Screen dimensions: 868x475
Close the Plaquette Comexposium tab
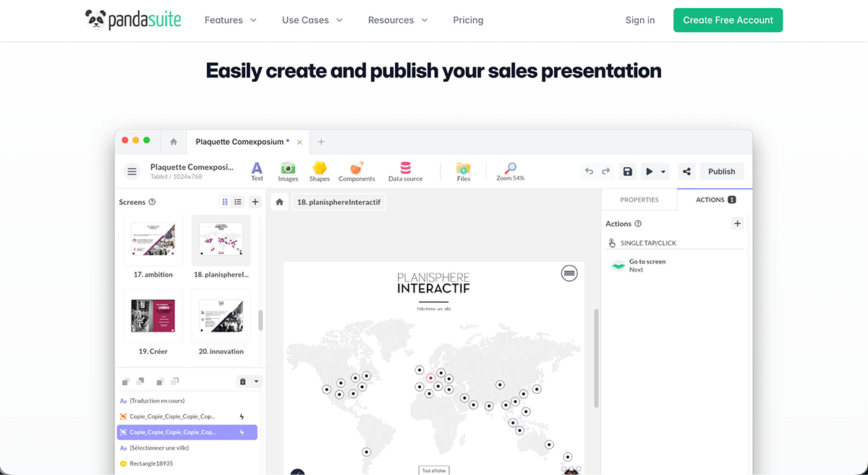pyautogui.click(x=299, y=142)
